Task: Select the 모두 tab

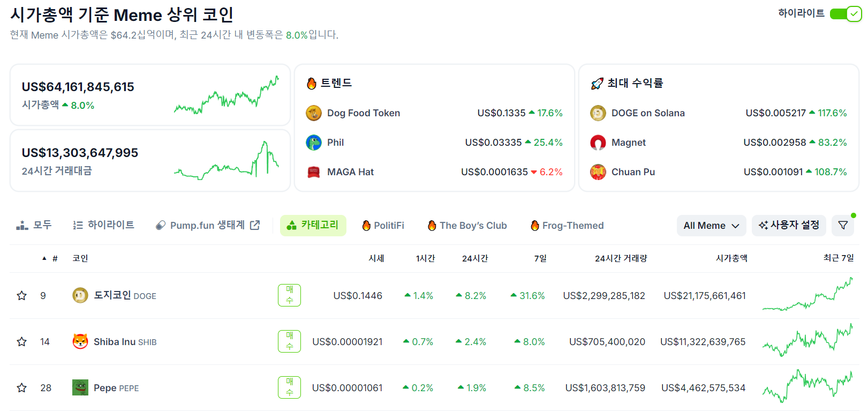Action: pyautogui.click(x=34, y=226)
